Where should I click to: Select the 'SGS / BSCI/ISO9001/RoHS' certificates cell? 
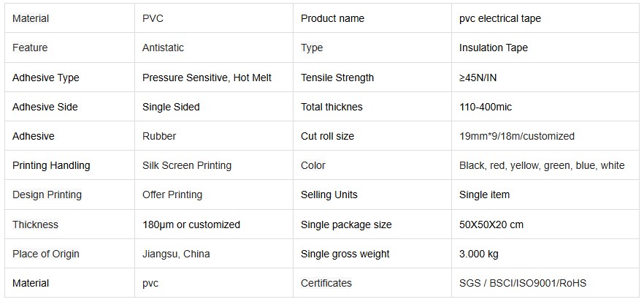pos(523,283)
